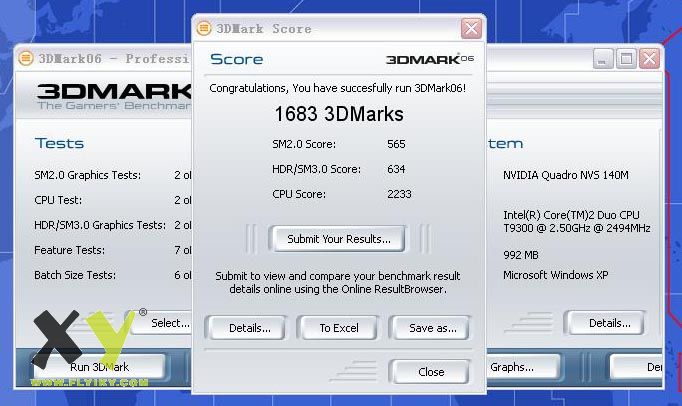Click the SM2.0 Score value 565

coord(396,144)
